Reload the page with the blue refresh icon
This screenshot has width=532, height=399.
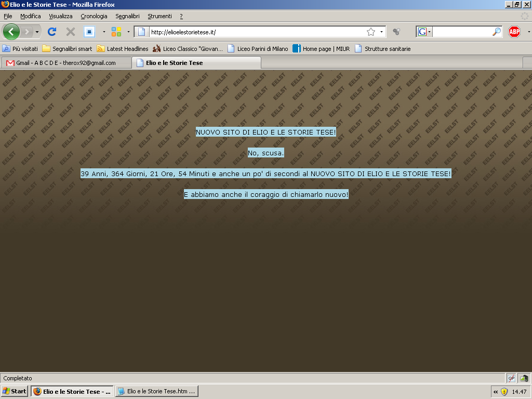click(52, 32)
